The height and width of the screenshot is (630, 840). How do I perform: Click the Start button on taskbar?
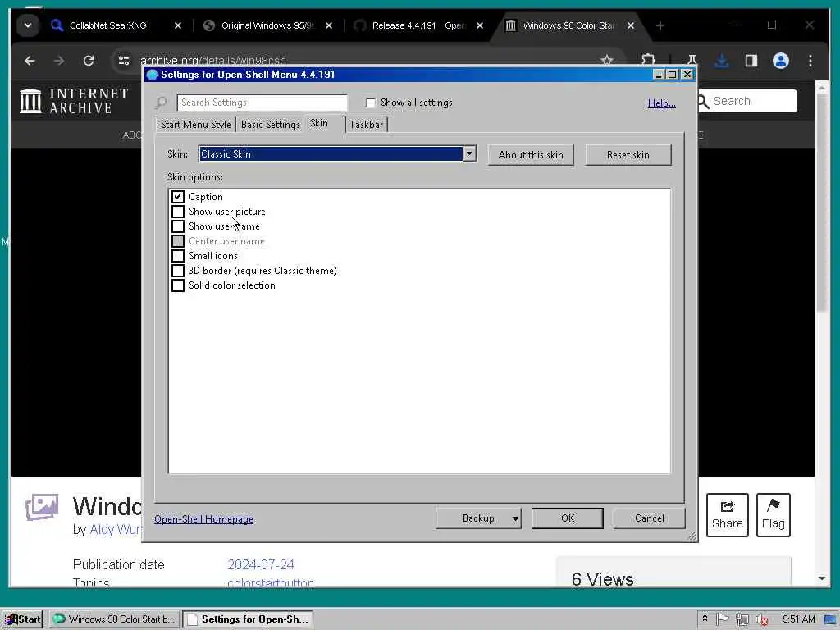point(22,619)
